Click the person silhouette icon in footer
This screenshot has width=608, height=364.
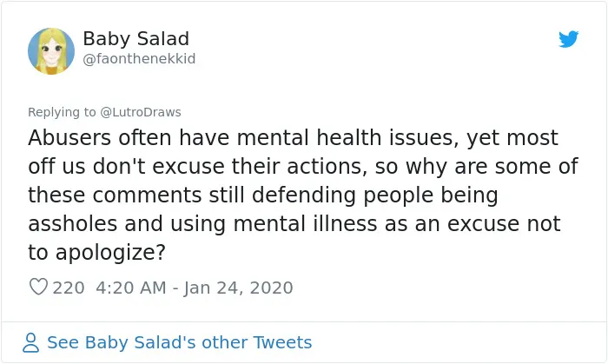click(30, 342)
